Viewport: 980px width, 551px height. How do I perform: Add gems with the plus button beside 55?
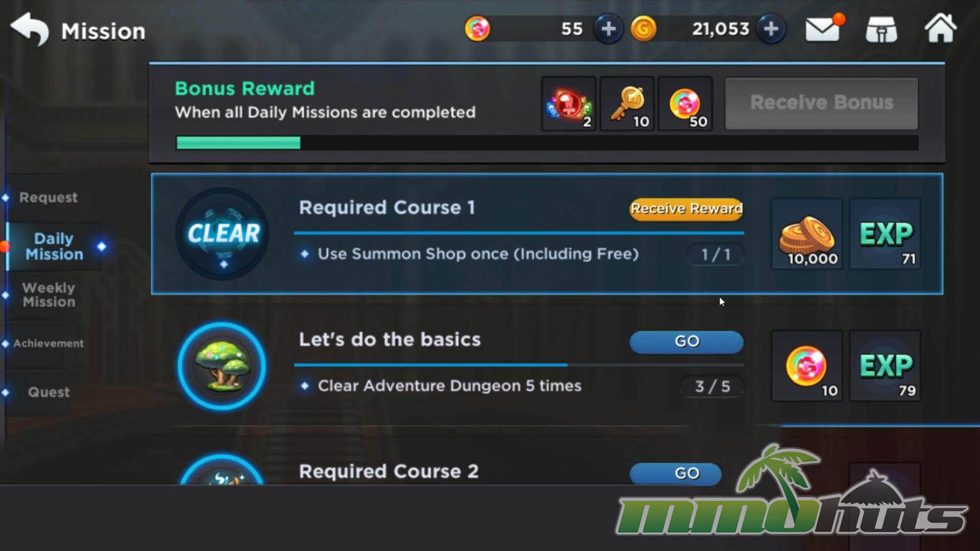coord(608,29)
